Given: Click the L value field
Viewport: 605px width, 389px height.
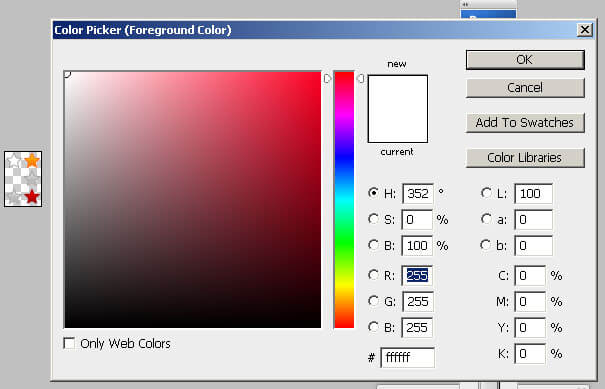Looking at the screenshot, I should click(x=534, y=193).
